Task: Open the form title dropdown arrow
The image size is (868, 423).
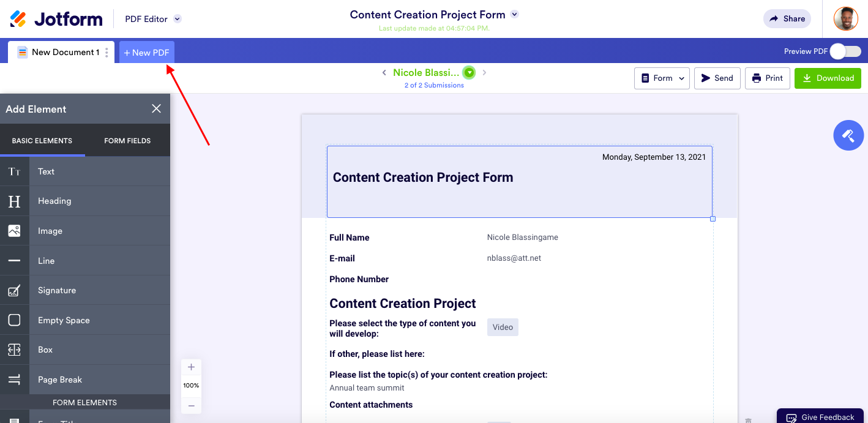Action: pyautogui.click(x=515, y=15)
